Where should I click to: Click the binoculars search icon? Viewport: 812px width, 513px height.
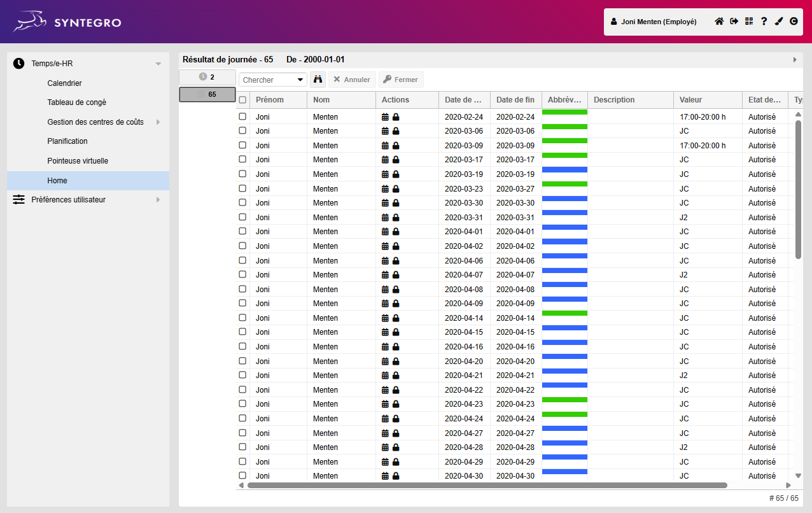click(x=318, y=80)
